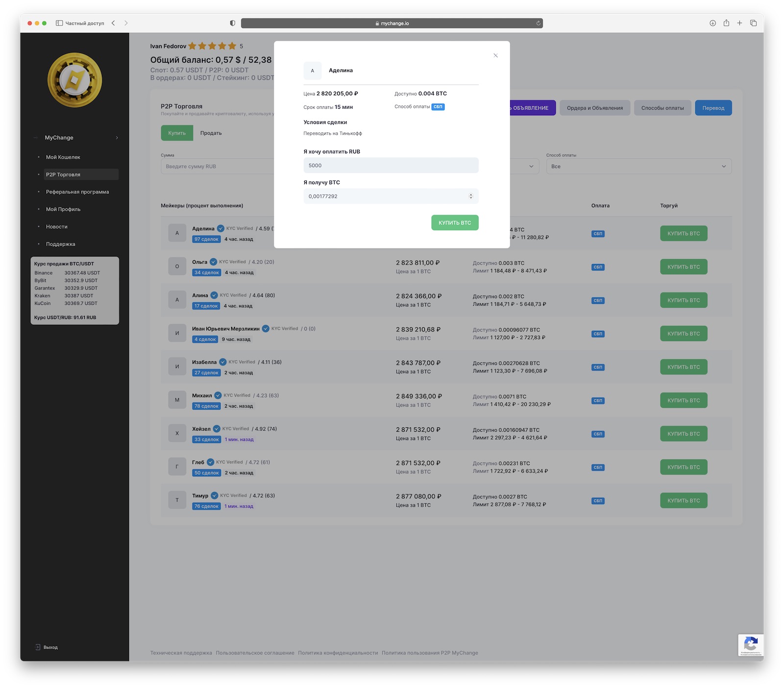Open the privacy shield icon in toolbar

click(232, 23)
